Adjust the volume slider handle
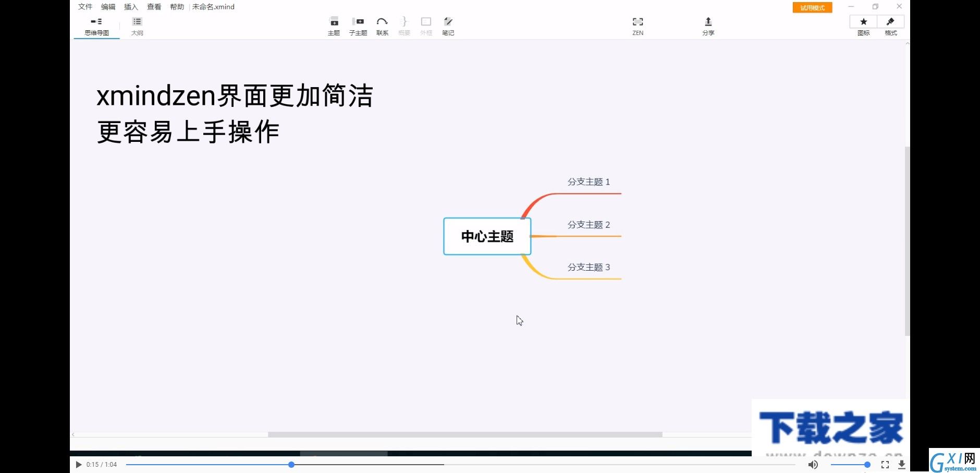This screenshot has width=980, height=473. pos(867,464)
